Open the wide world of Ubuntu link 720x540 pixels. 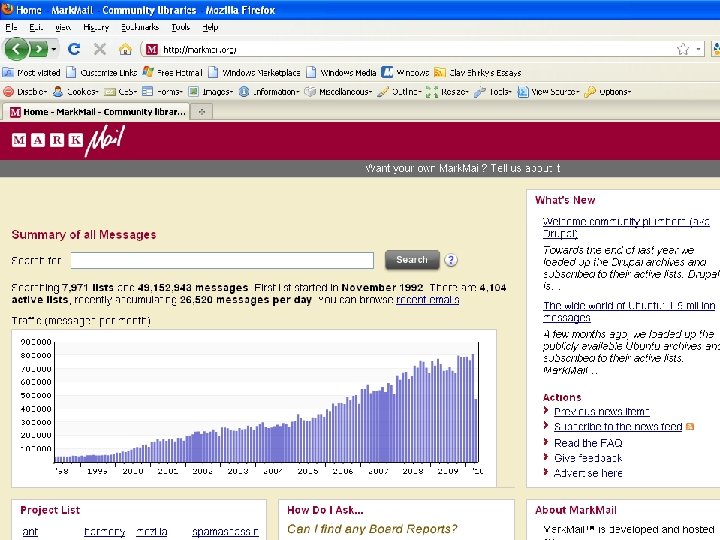pos(629,311)
